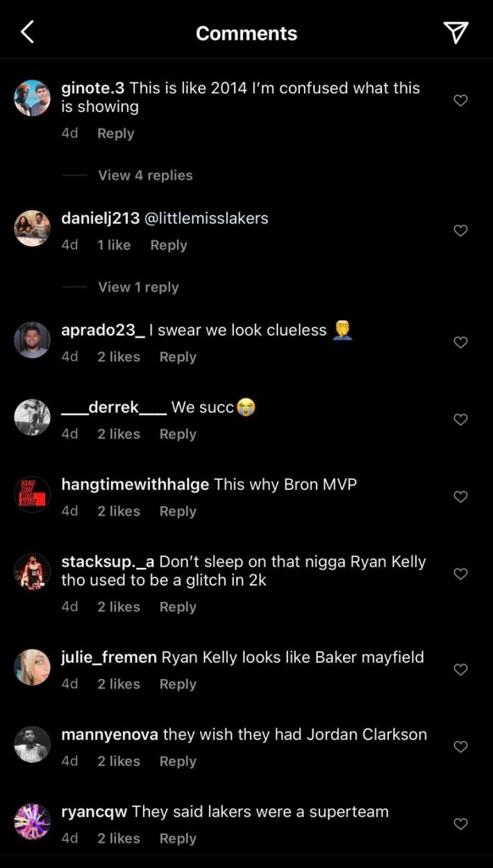Toggle the like heart on ginote.3's comment
The image size is (493, 868).
tap(461, 100)
